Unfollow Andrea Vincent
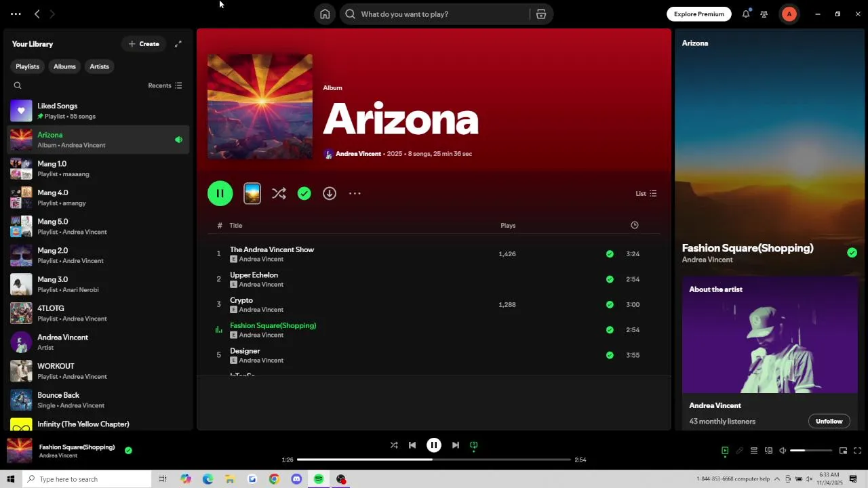 click(829, 422)
